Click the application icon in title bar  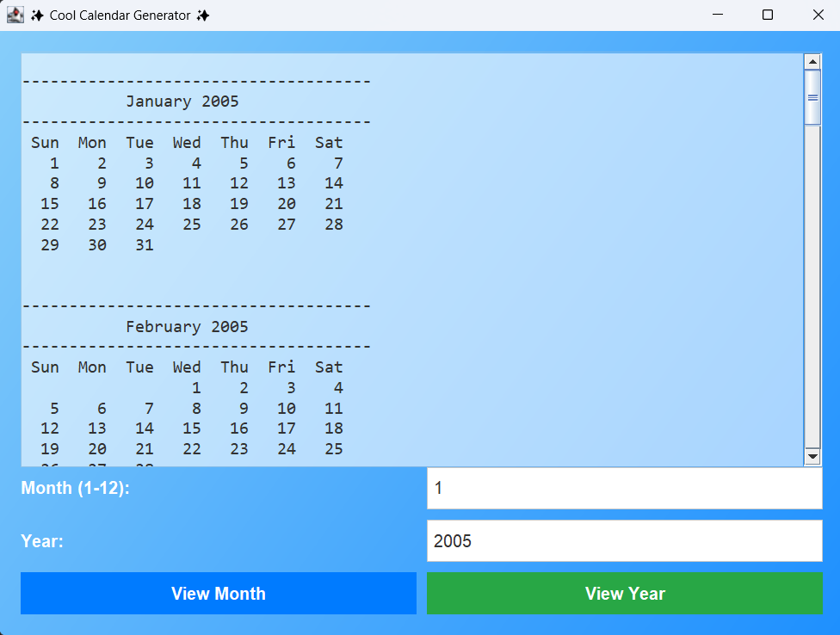click(x=15, y=15)
